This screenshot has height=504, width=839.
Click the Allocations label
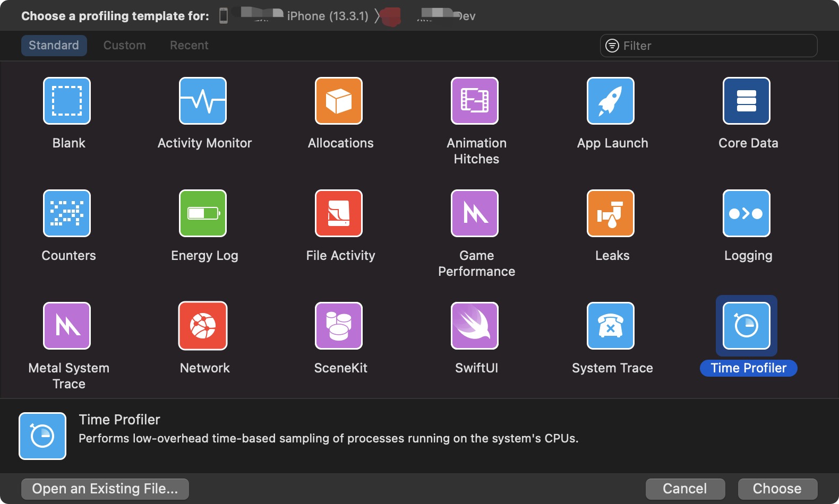click(341, 143)
